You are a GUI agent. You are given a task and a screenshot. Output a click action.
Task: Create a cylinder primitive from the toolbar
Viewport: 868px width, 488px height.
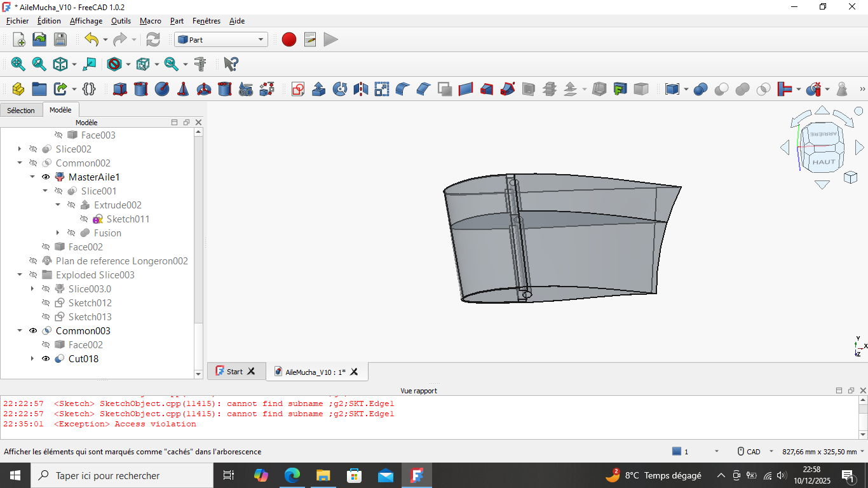click(x=141, y=89)
